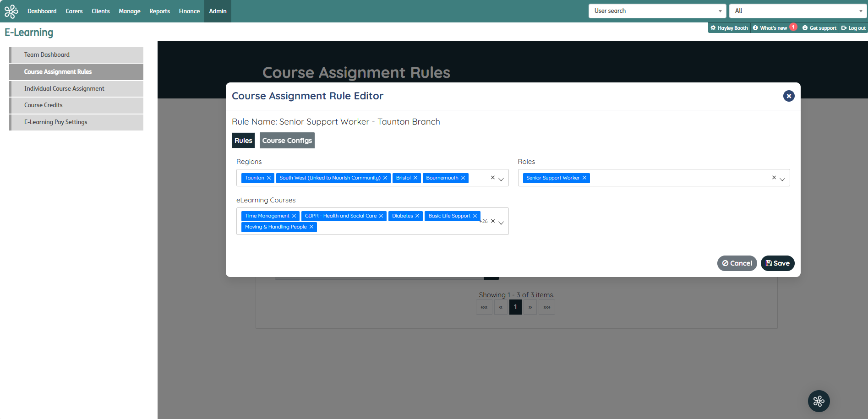Save the course assignment rule

coord(777,263)
